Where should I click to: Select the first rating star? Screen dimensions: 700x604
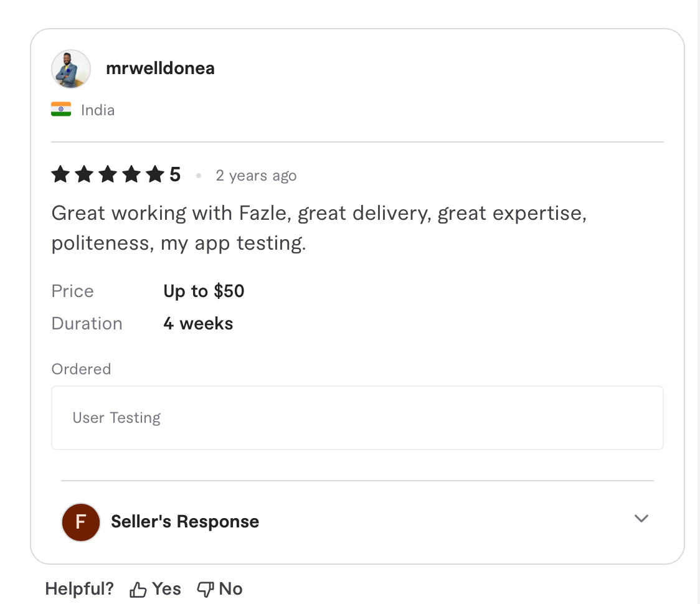pyautogui.click(x=60, y=175)
